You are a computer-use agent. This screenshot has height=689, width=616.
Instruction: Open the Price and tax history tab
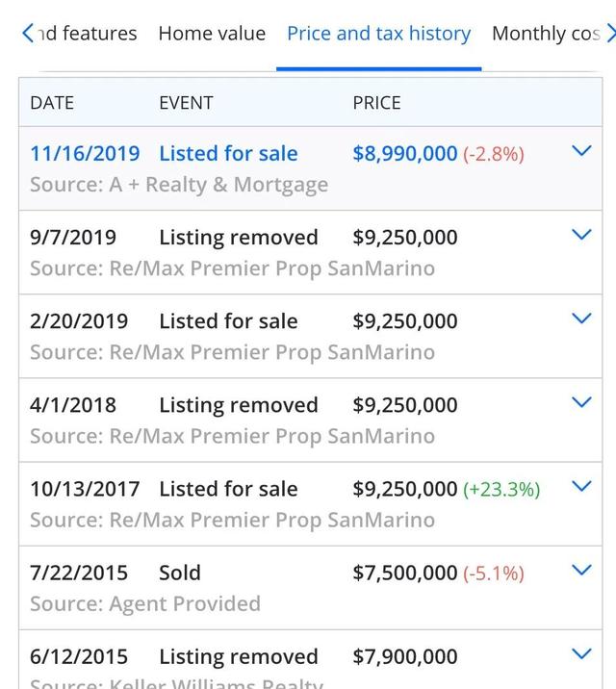pyautogui.click(x=378, y=34)
